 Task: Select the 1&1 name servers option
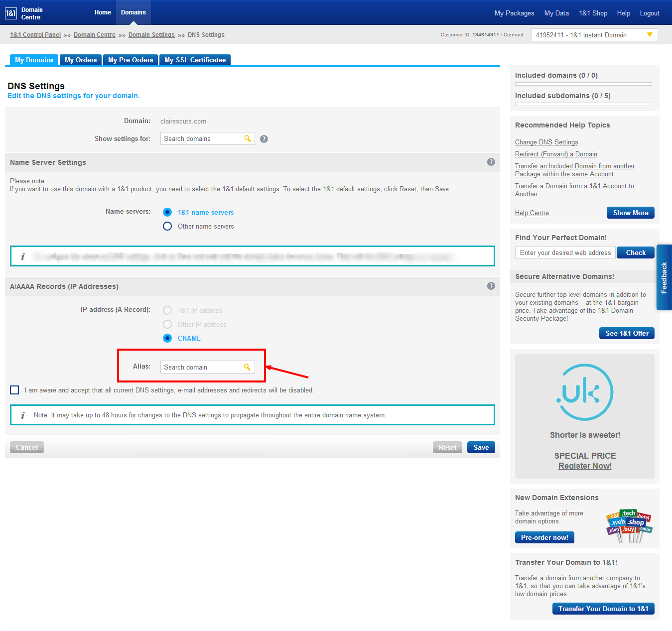pos(167,212)
